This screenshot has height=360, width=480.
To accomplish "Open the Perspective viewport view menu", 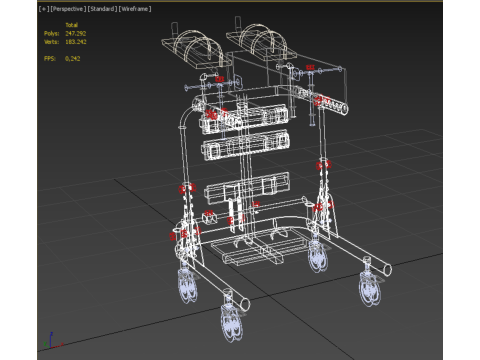I will coord(68,9).
